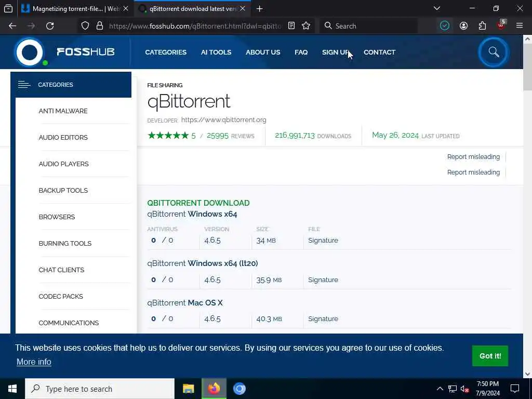The width and height of the screenshot is (532, 399).
Task: Click the Firefox taskbar icon
Action: (214, 389)
